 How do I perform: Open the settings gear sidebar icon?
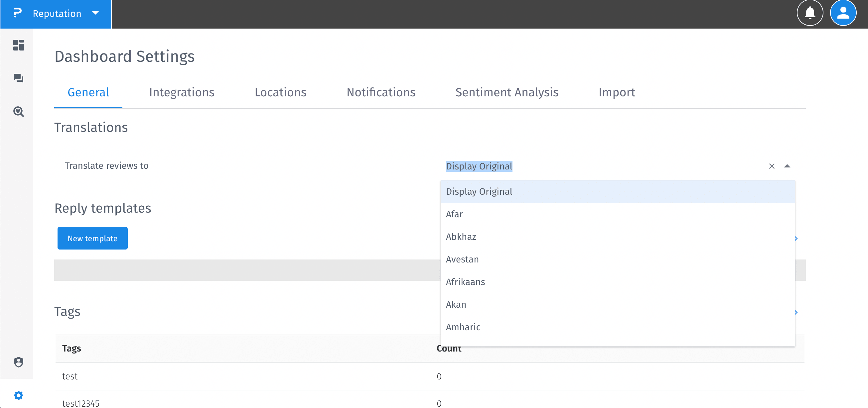click(x=19, y=395)
